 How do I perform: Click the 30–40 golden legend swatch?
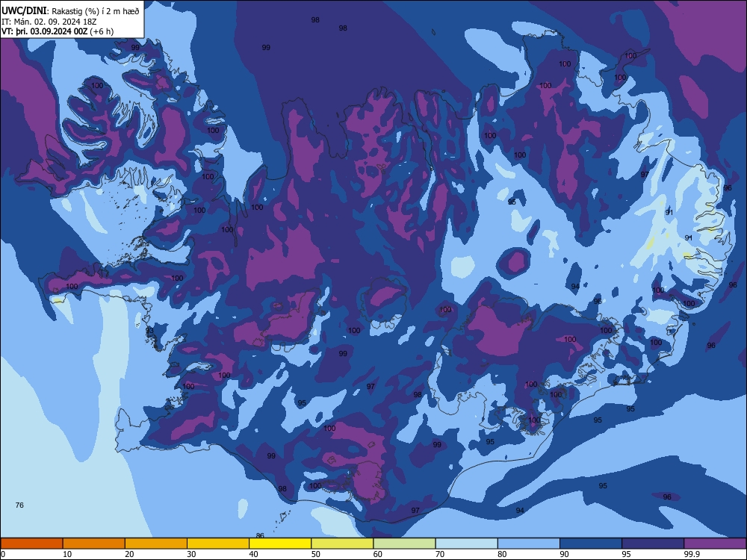pos(218,544)
